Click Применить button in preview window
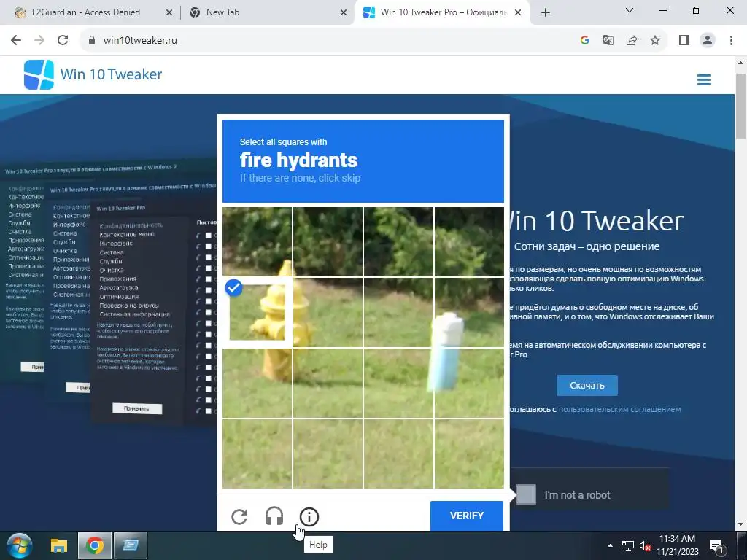This screenshot has width=747, height=560. pyautogui.click(x=136, y=408)
